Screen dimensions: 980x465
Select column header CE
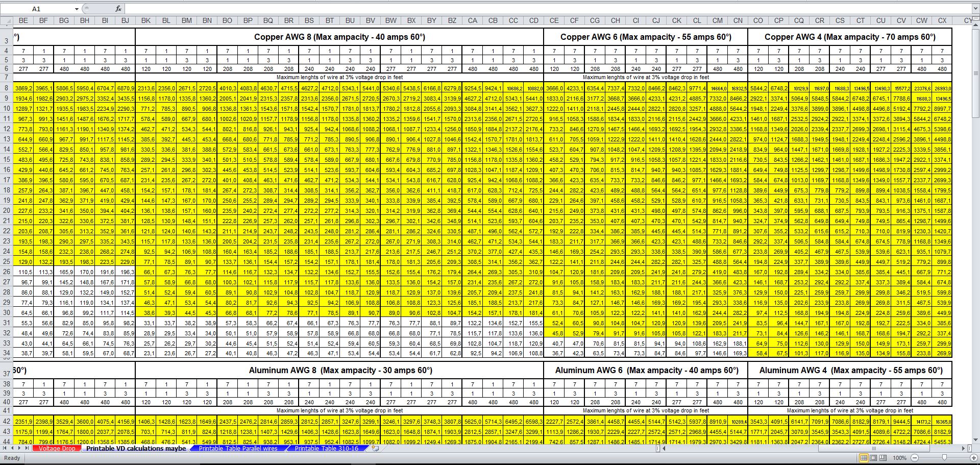tap(554, 20)
